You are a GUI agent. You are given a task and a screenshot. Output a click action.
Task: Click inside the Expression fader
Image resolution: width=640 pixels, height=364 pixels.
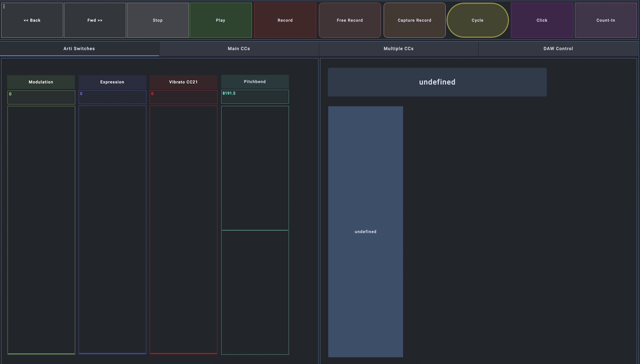tap(112, 230)
